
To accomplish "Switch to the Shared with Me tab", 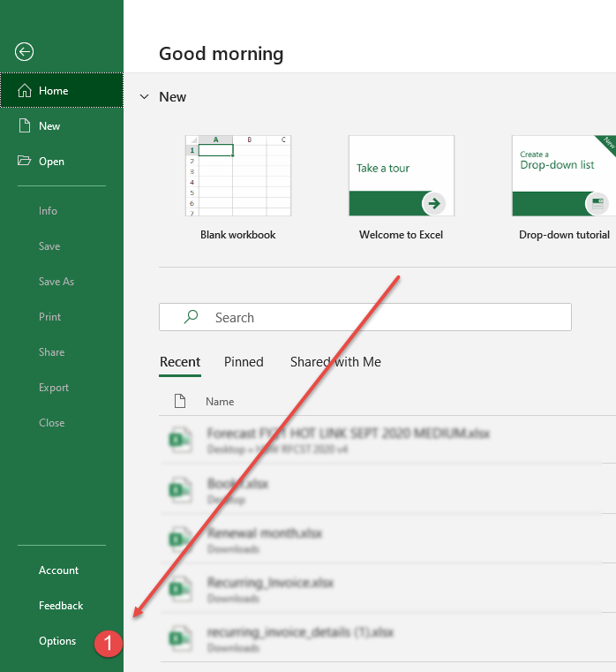I will click(335, 362).
